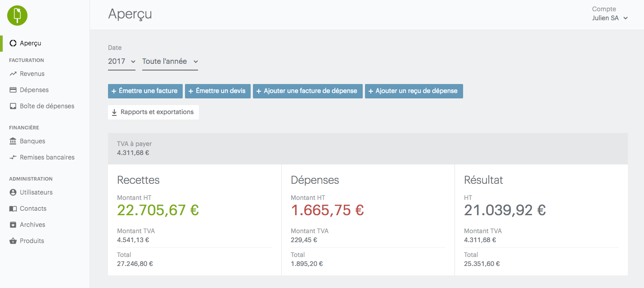644x288 pixels.
Task: Click Résultat total 25.351,60 €
Action: [x=482, y=264]
